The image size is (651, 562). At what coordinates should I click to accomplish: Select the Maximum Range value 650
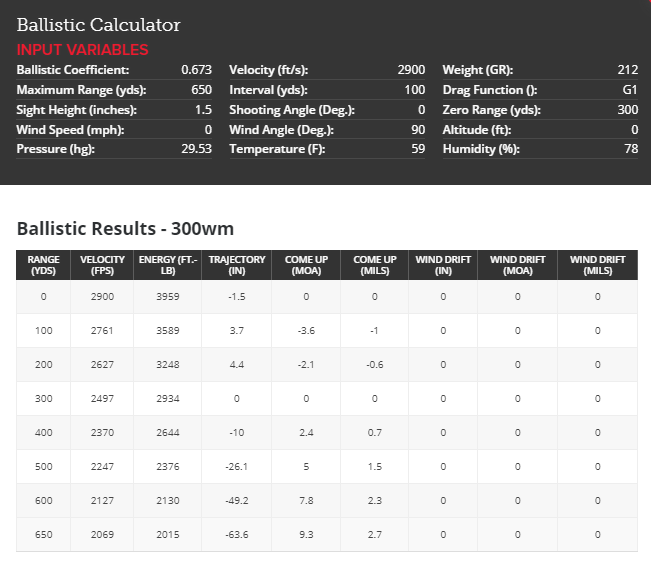pos(203,90)
